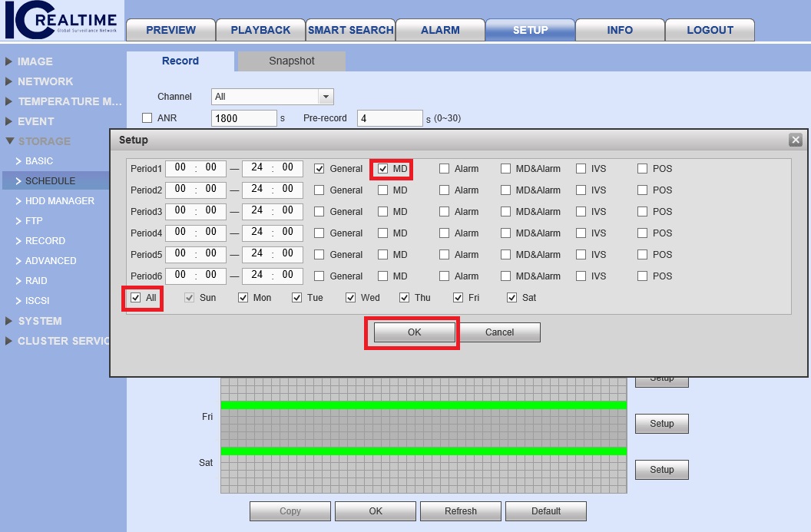Screen dimensions: 811x532
Task: Open HDD MANAGER in the sidebar
Action: pos(60,201)
